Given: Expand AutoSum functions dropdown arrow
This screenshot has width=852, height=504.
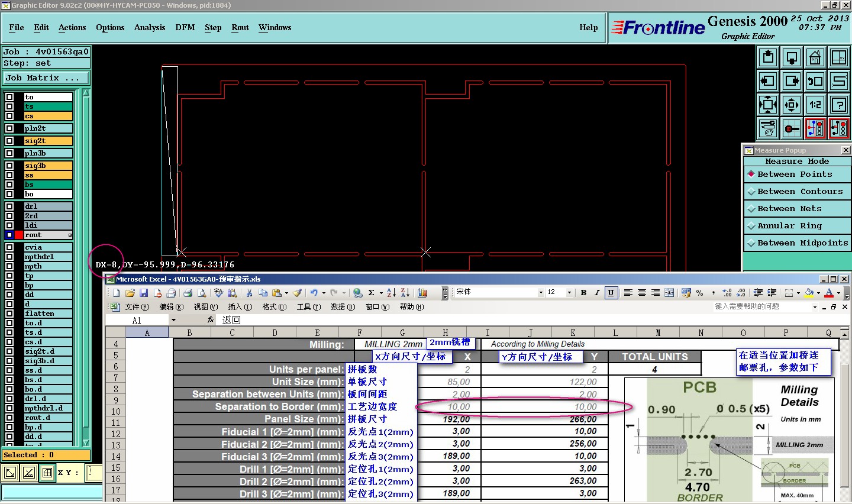Looking at the screenshot, I should pos(380,293).
